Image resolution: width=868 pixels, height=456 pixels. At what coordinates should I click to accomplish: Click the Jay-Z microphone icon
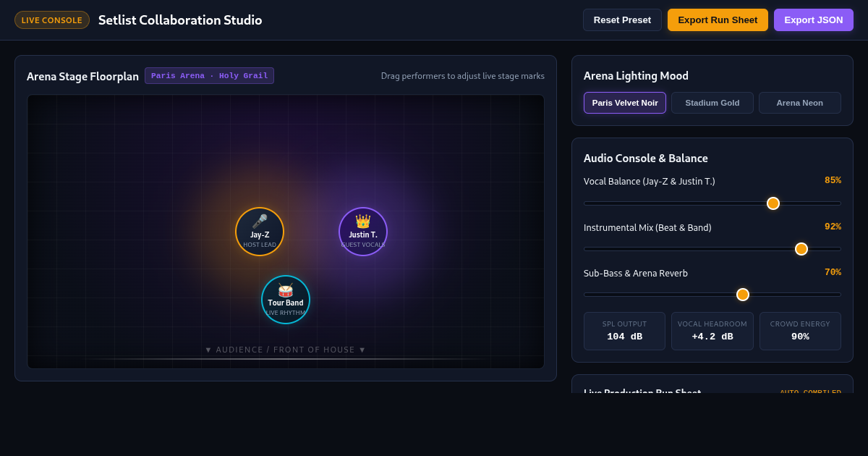click(260, 221)
